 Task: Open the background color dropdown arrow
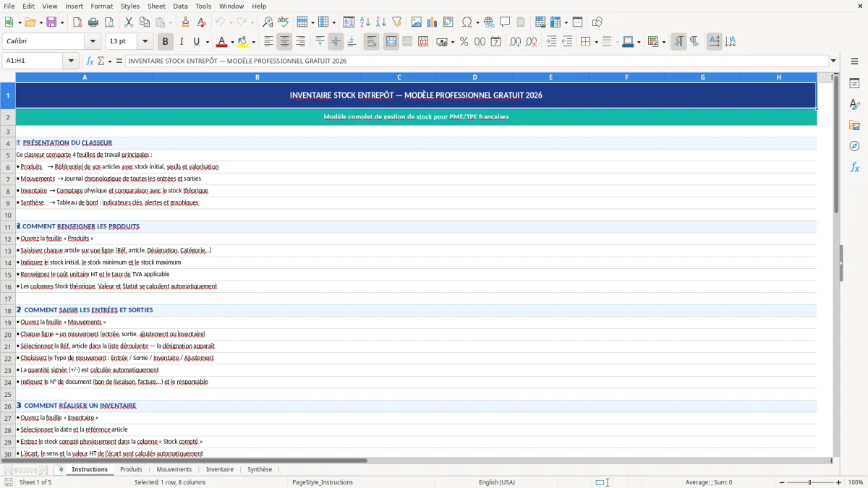[253, 42]
